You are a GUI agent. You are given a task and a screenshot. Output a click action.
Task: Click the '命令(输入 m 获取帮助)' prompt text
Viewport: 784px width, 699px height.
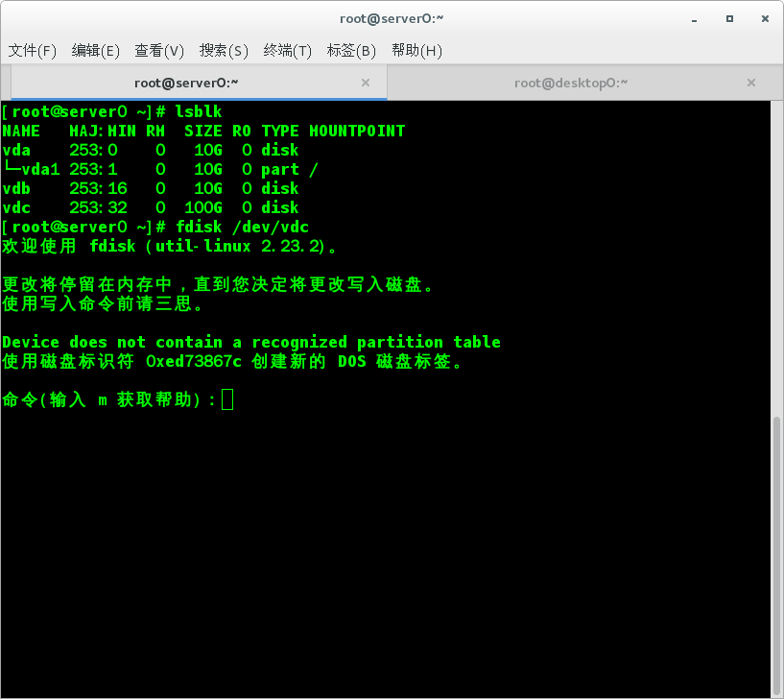[103, 399]
